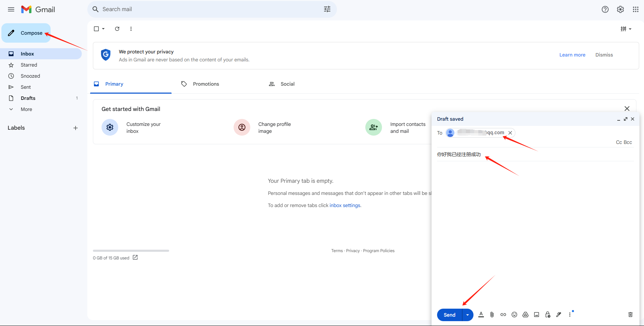Open Customize your inbox
The height and width of the screenshot is (326, 644).
(x=131, y=128)
